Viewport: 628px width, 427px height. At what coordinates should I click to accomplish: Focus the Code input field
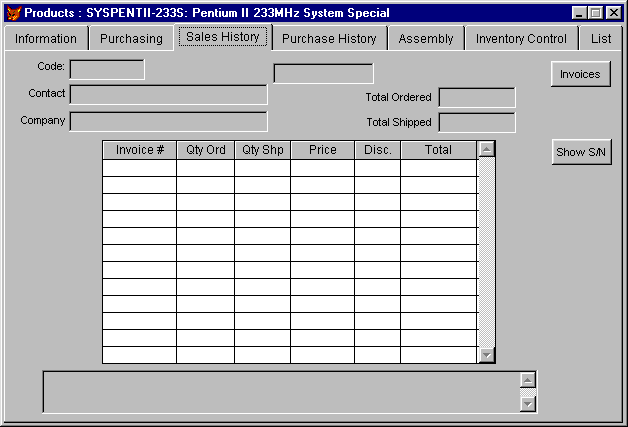coord(107,69)
